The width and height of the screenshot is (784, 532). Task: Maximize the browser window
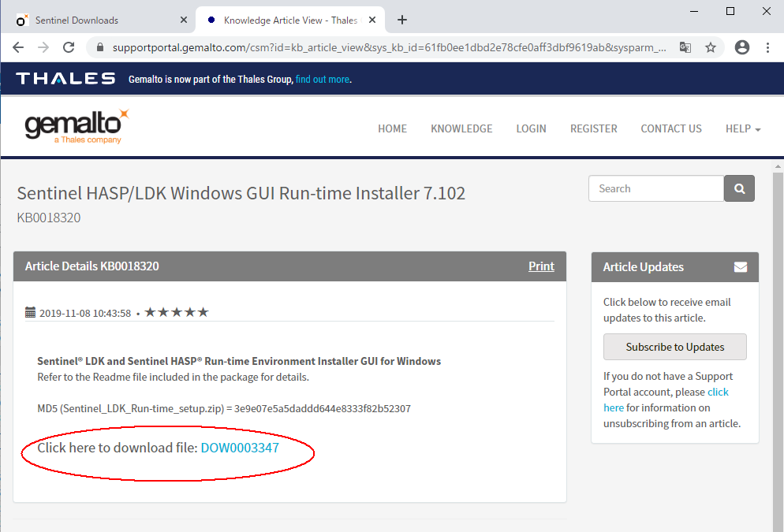[730, 11]
